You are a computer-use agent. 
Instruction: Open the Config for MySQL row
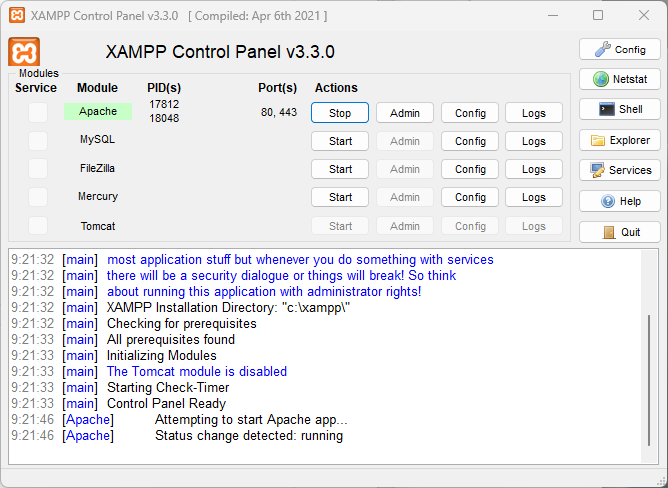pos(470,141)
